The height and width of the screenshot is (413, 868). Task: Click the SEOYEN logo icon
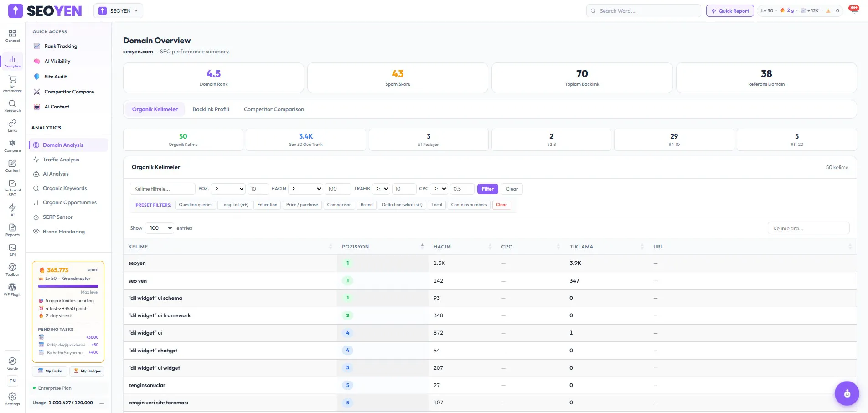[x=15, y=11]
